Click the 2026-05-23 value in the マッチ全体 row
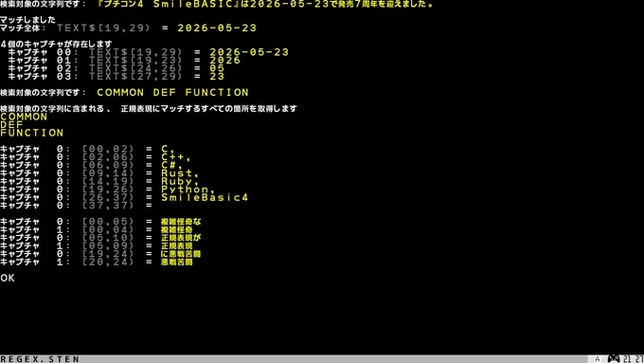 tap(217, 27)
